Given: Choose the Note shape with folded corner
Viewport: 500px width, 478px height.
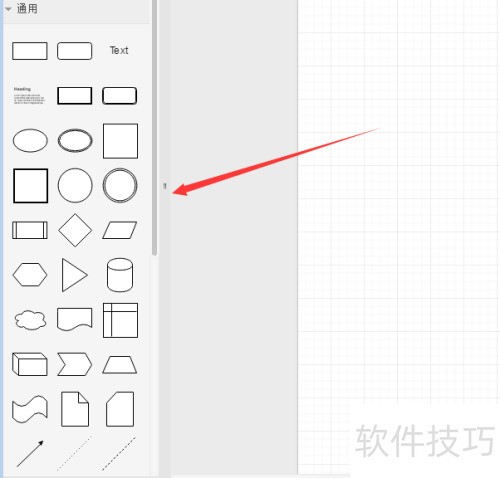Looking at the screenshot, I should (75, 409).
